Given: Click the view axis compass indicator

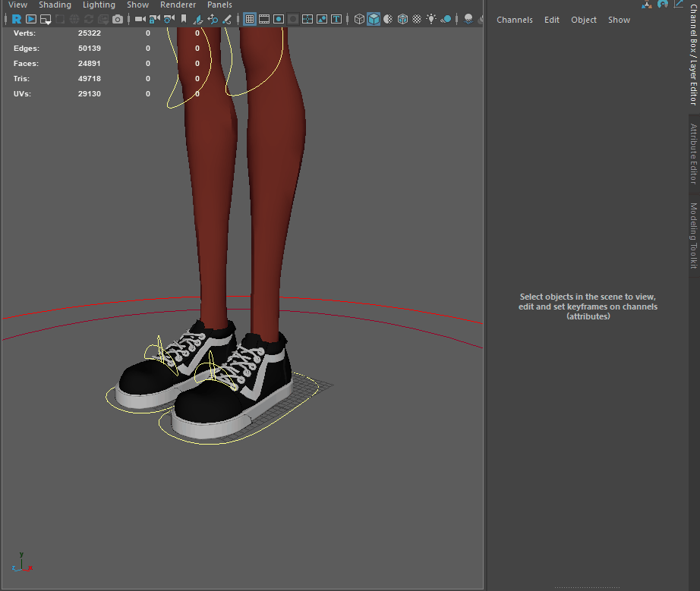Looking at the screenshot, I should 20,561.
